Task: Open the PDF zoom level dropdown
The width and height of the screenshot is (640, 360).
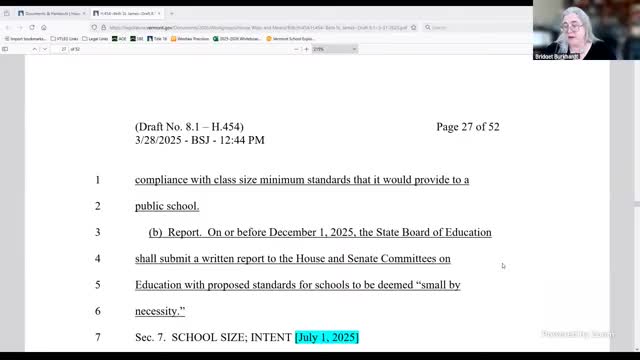Action: (x=335, y=49)
